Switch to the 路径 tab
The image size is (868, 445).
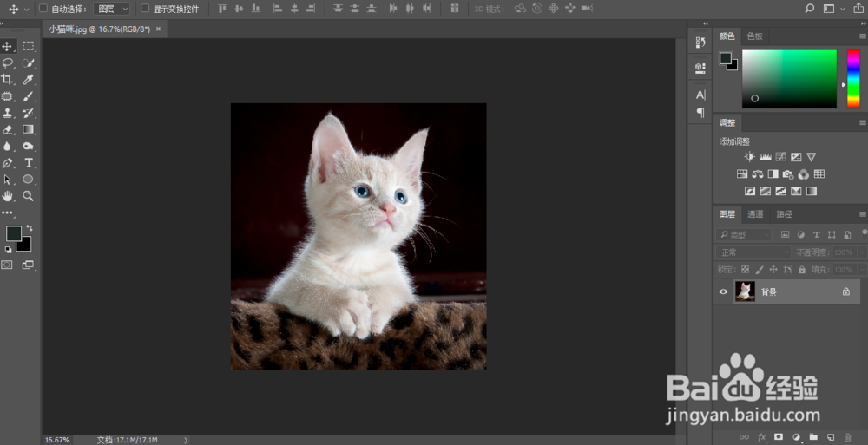(x=785, y=214)
